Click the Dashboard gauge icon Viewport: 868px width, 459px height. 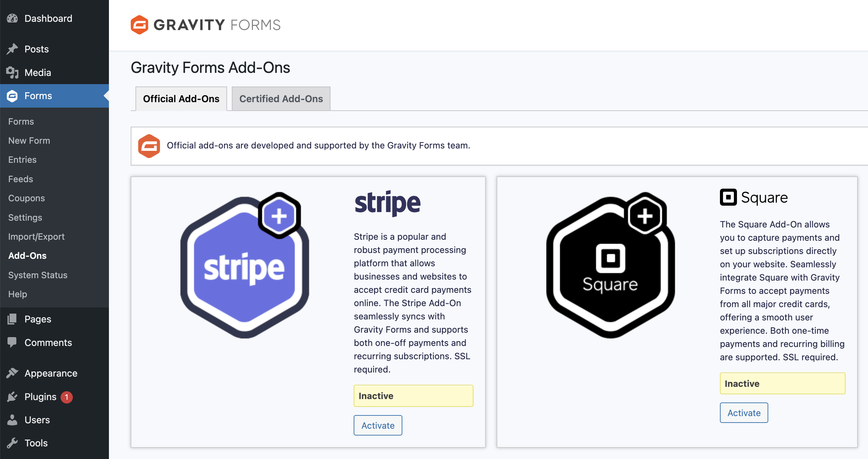pos(12,18)
